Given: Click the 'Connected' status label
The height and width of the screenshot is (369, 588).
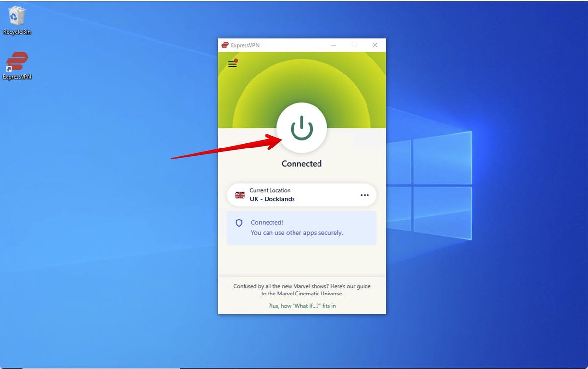Looking at the screenshot, I should click(x=302, y=164).
